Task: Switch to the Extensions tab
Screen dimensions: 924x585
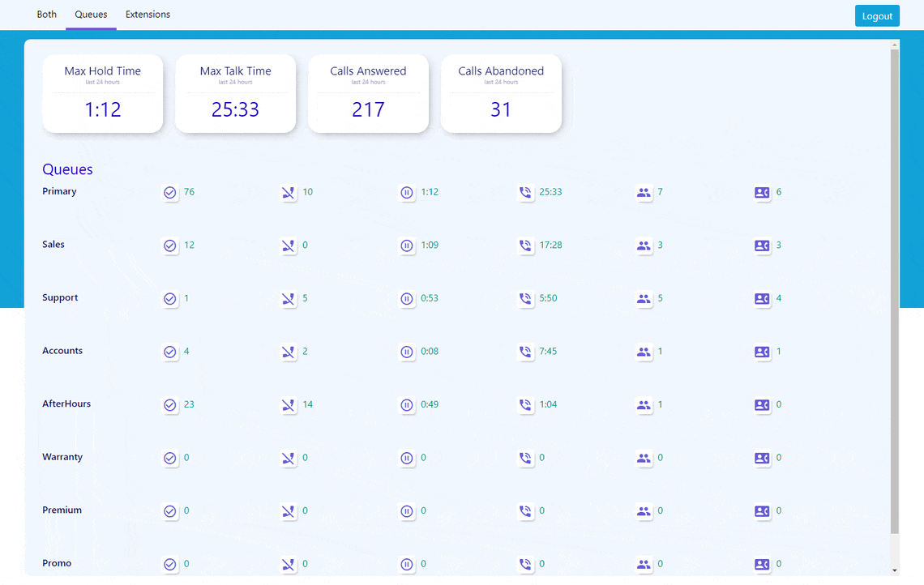Action: click(148, 14)
